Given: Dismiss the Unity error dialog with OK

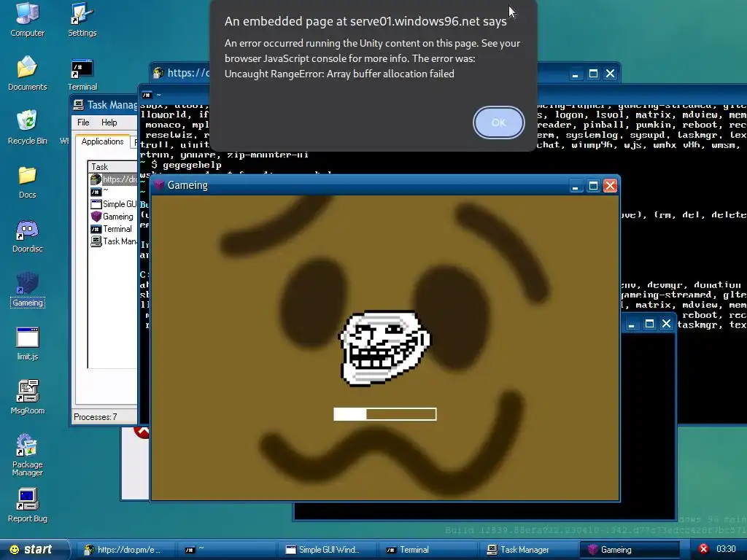Looking at the screenshot, I should [x=498, y=122].
